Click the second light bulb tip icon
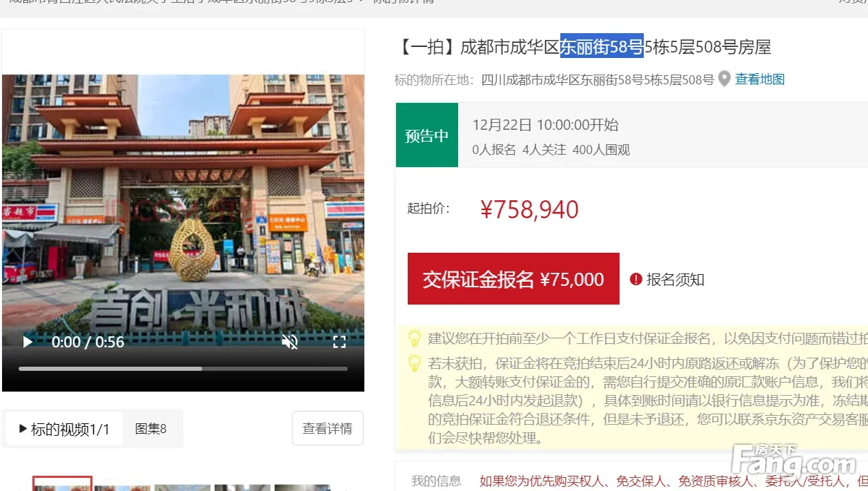 click(x=414, y=363)
